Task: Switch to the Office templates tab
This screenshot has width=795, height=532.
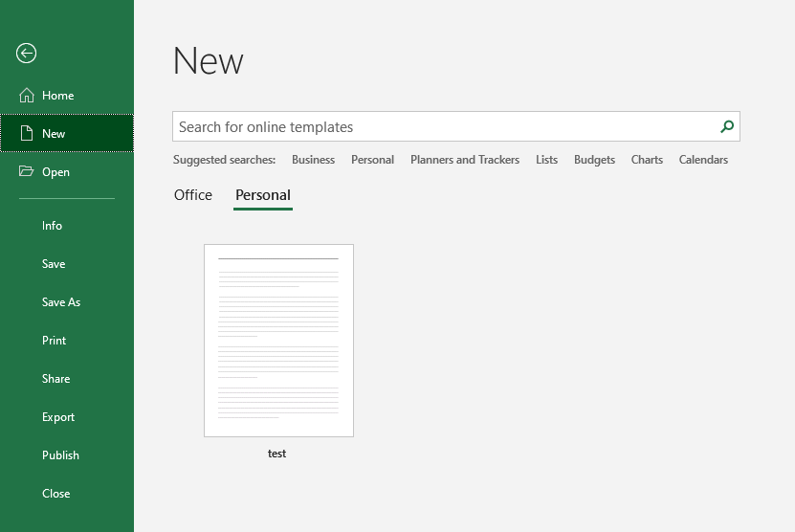Action: click(x=192, y=195)
